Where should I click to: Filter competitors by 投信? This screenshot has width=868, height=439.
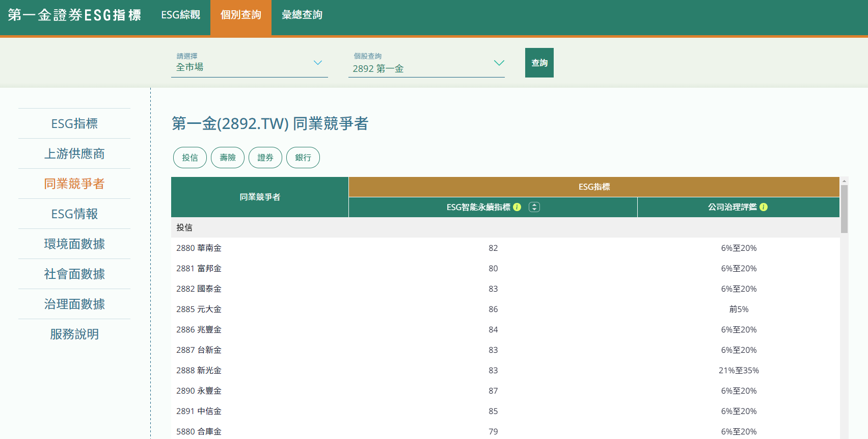coord(189,158)
